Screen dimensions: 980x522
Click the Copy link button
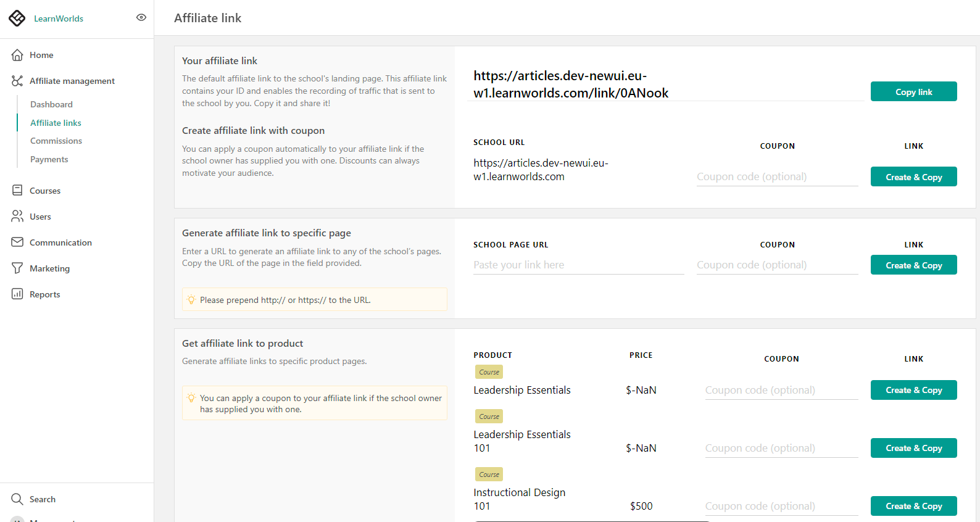point(913,91)
